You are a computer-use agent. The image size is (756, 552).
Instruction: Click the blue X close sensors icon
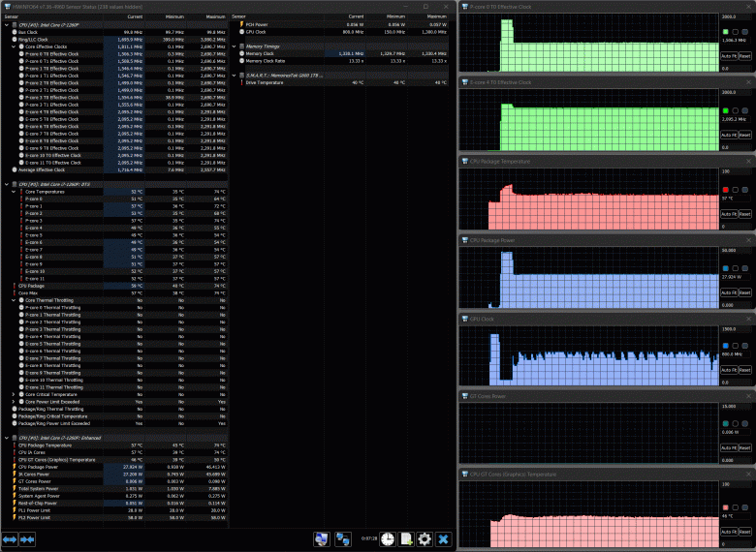point(443,539)
